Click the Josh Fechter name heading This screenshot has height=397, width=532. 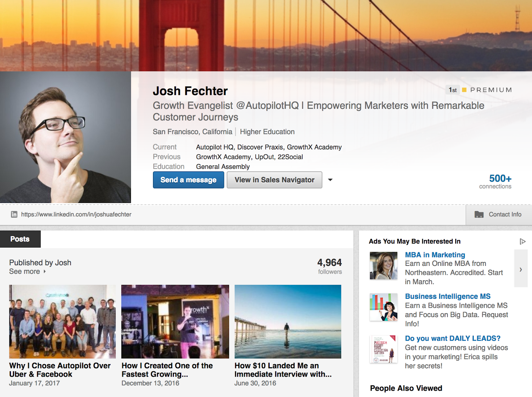coord(190,91)
